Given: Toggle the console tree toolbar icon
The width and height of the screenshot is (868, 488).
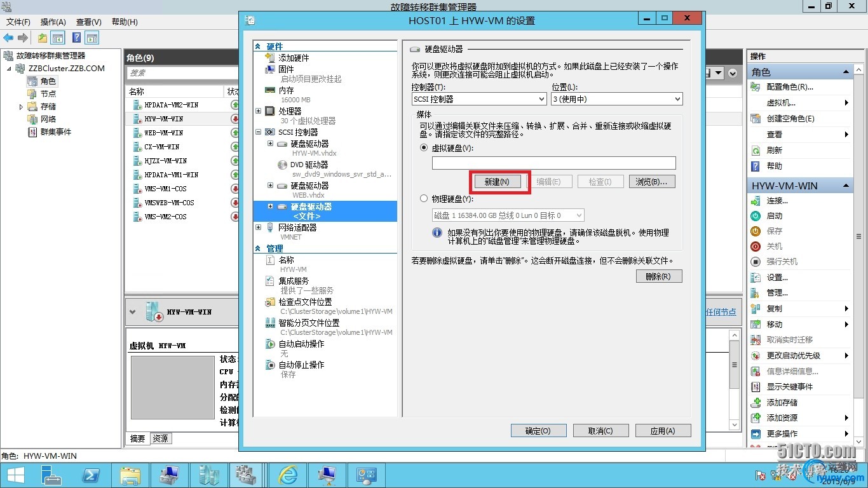Looking at the screenshot, I should 58,38.
